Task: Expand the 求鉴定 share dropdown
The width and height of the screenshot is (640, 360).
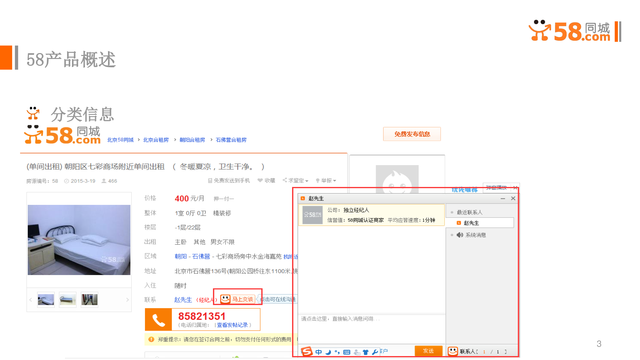Action: point(296,180)
